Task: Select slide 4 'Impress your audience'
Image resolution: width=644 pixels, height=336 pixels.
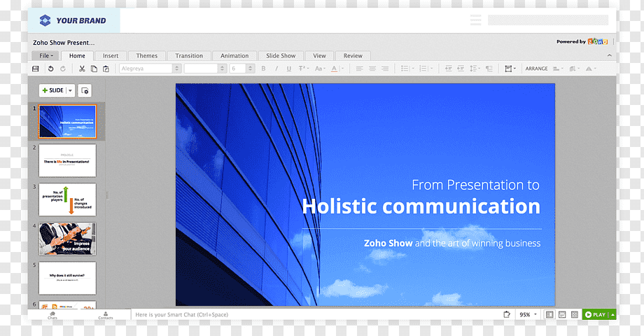Action: click(67, 239)
